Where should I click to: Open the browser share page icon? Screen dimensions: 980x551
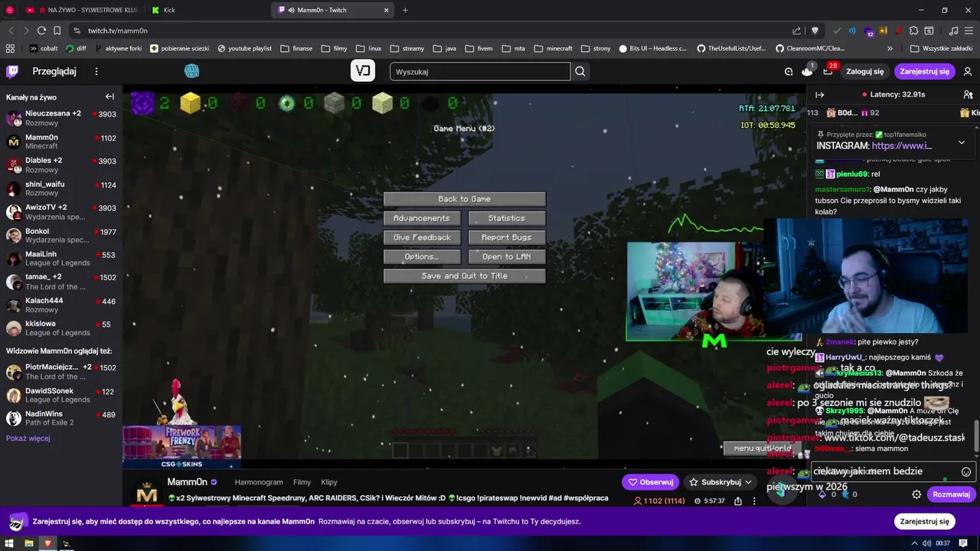(x=797, y=31)
